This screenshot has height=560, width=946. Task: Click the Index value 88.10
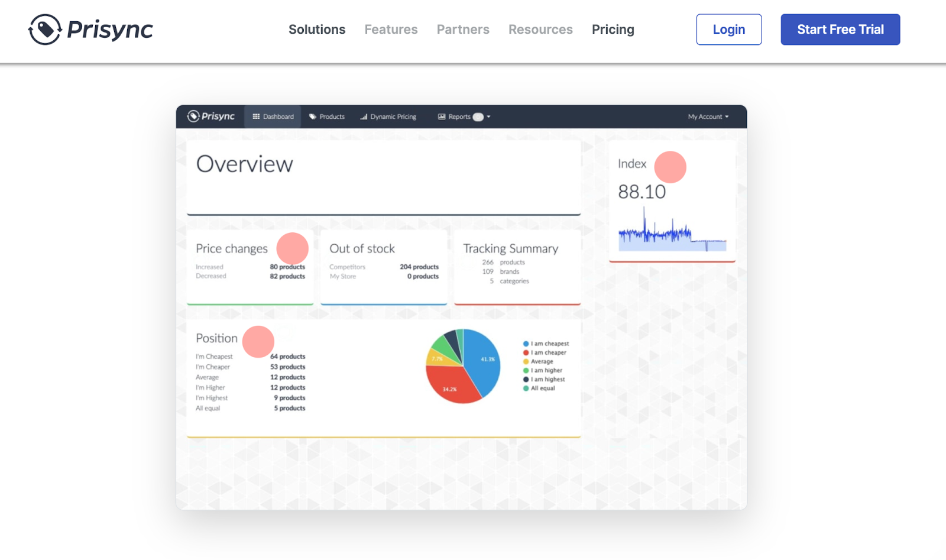tap(642, 192)
